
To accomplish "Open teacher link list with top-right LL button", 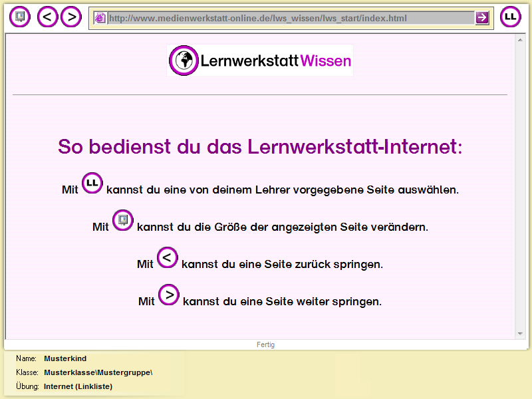I will pyautogui.click(x=510, y=17).
